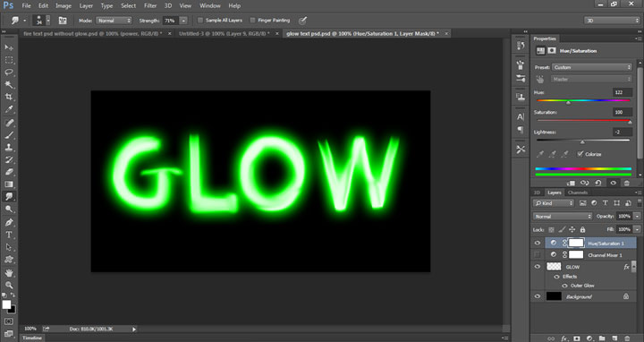Select the Dodge tool

[x=9, y=209]
